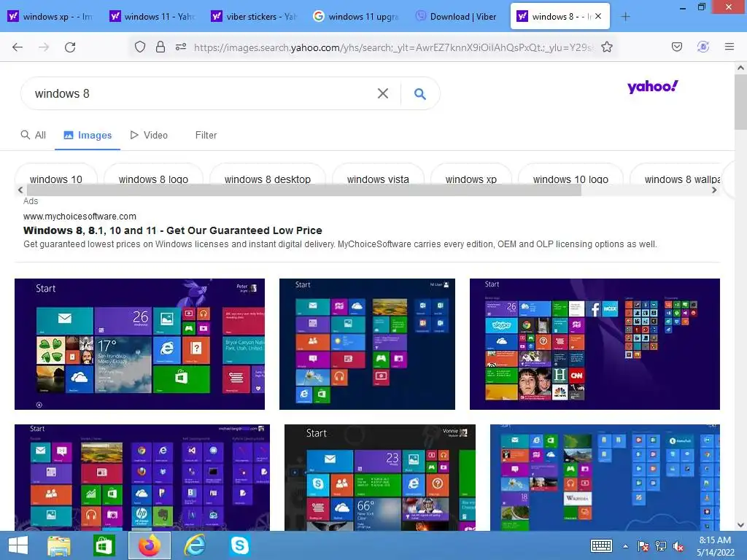Switch to Download | Viber tab
This screenshot has height=560, width=747.
pyautogui.click(x=457, y=17)
